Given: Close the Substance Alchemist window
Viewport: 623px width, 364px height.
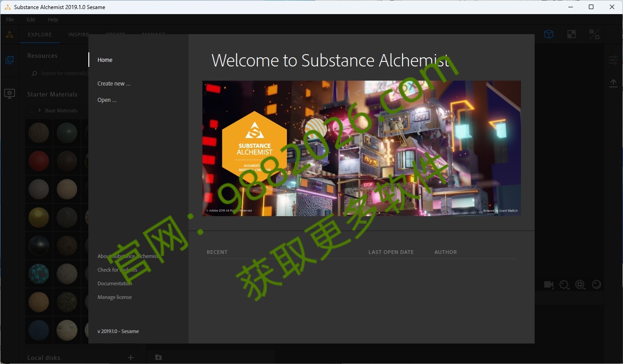Looking at the screenshot, I should [x=612, y=7].
